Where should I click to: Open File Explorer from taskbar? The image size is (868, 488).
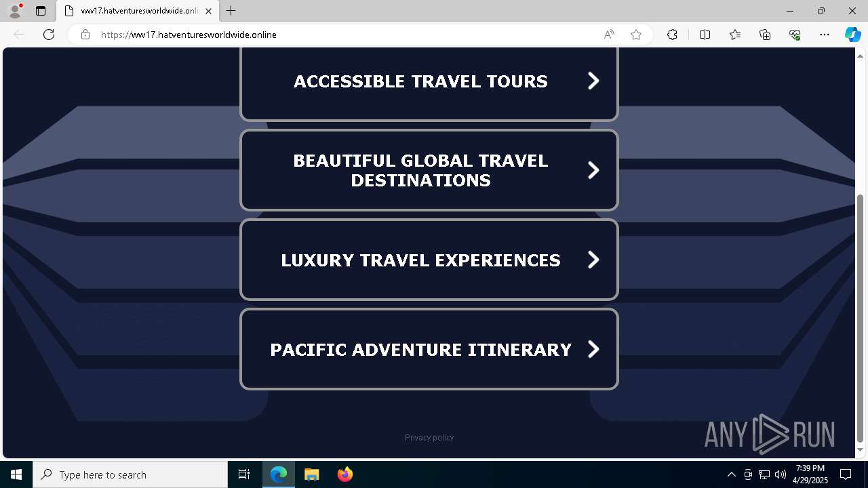pyautogui.click(x=311, y=474)
